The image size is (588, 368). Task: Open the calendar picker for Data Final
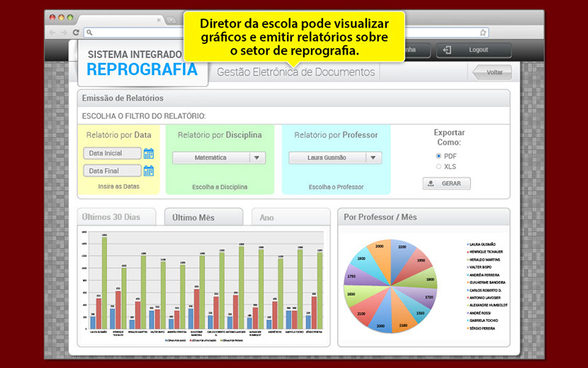(149, 171)
